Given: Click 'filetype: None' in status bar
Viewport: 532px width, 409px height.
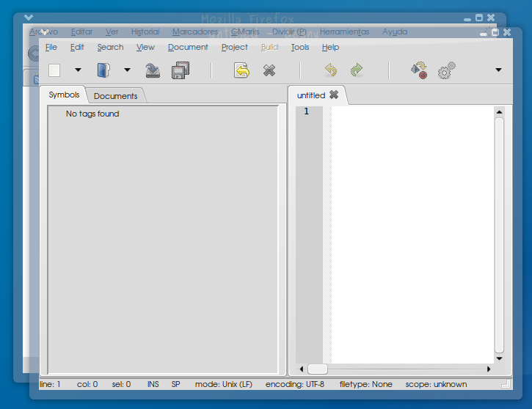Looking at the screenshot, I should [x=365, y=384].
